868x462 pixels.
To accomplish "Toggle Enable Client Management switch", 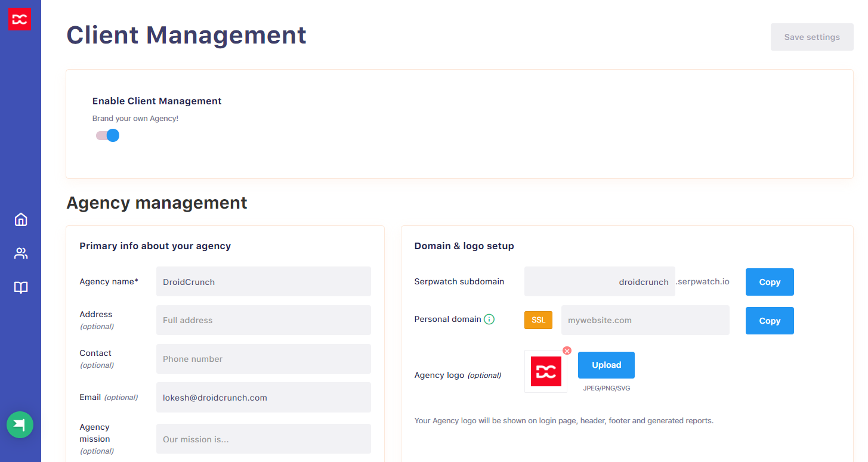I will [108, 135].
